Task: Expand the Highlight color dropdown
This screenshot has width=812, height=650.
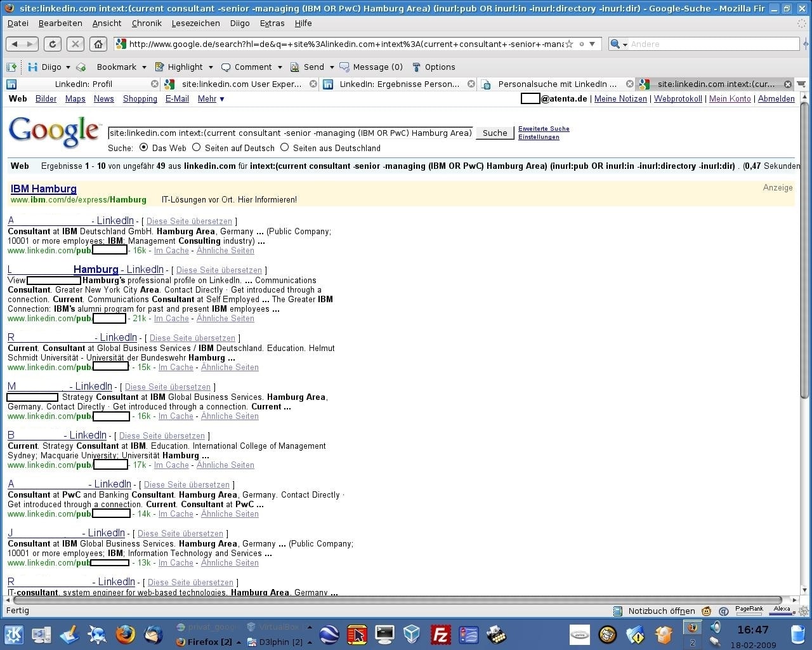Action: point(211,67)
